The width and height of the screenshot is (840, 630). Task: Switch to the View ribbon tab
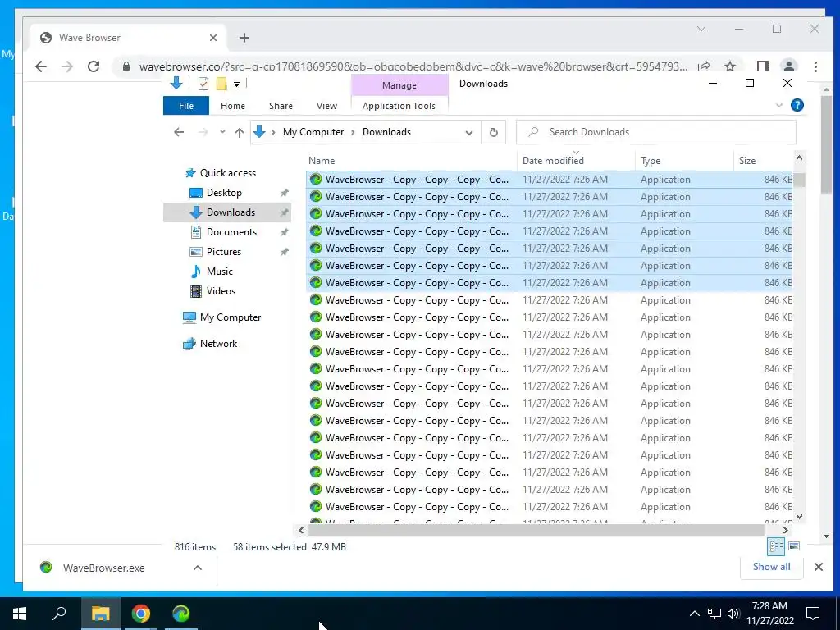coord(326,106)
